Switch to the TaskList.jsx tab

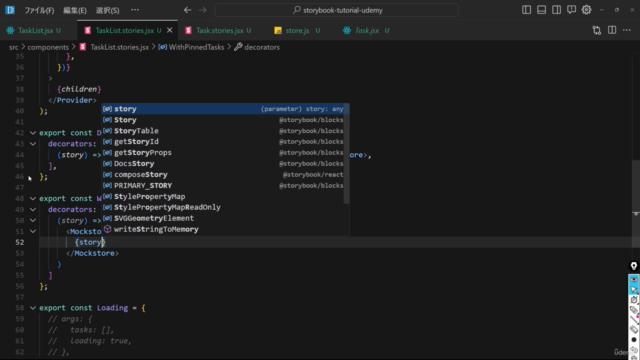click(x=36, y=30)
